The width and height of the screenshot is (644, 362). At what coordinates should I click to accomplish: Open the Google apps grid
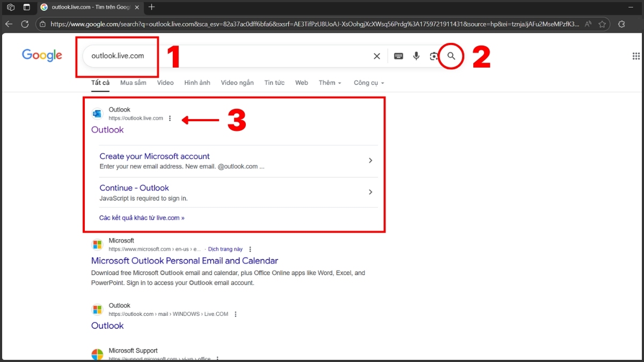pyautogui.click(x=636, y=56)
